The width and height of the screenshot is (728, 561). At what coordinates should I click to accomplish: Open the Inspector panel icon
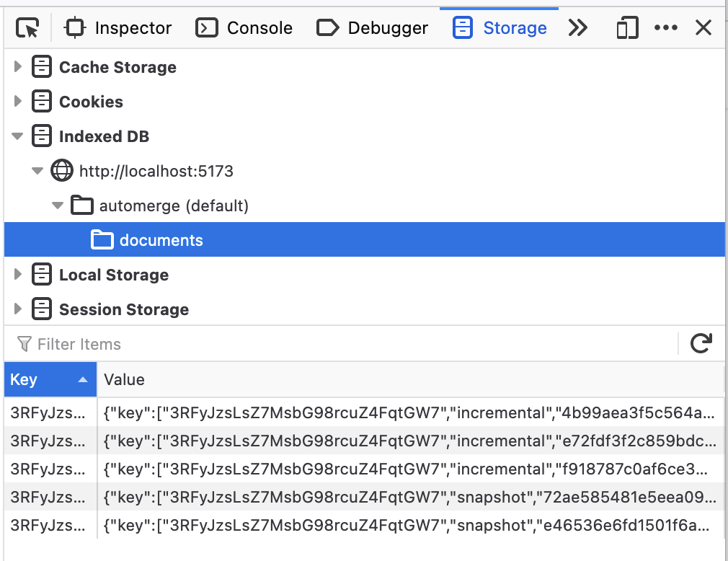coord(75,27)
